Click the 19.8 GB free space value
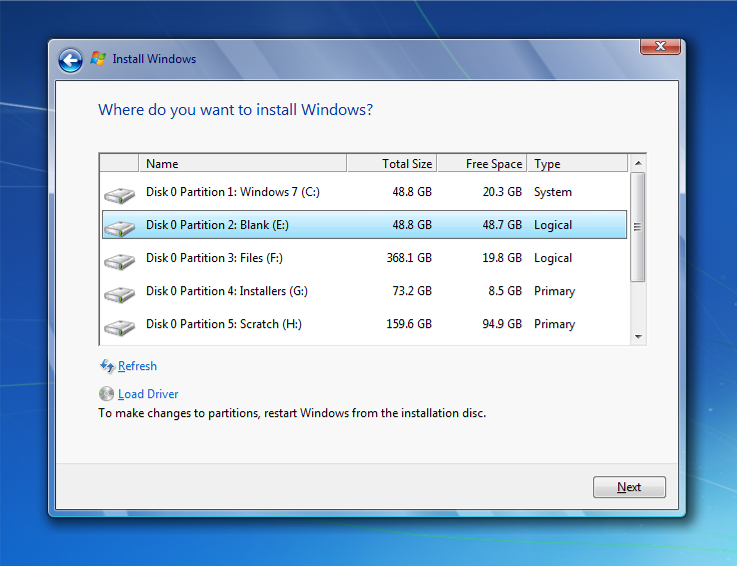737x566 pixels. click(x=502, y=258)
